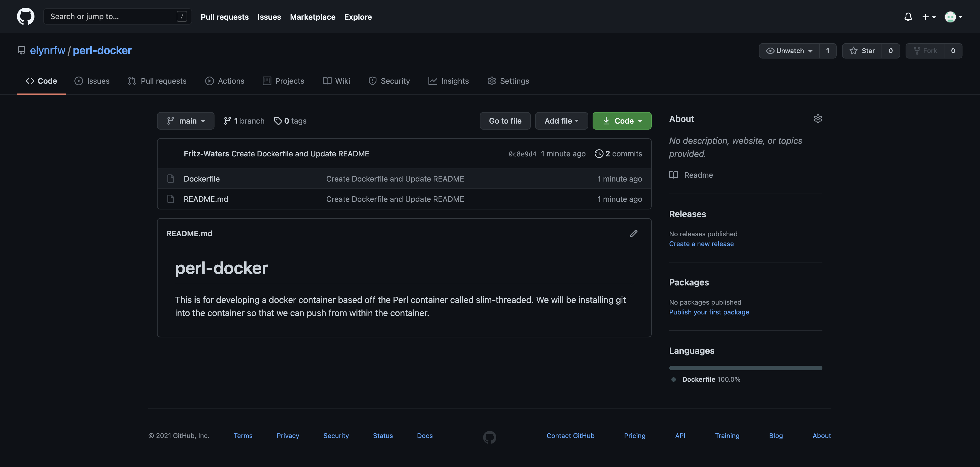View the watchers count of 1
The height and width of the screenshot is (467, 980).
pos(827,51)
